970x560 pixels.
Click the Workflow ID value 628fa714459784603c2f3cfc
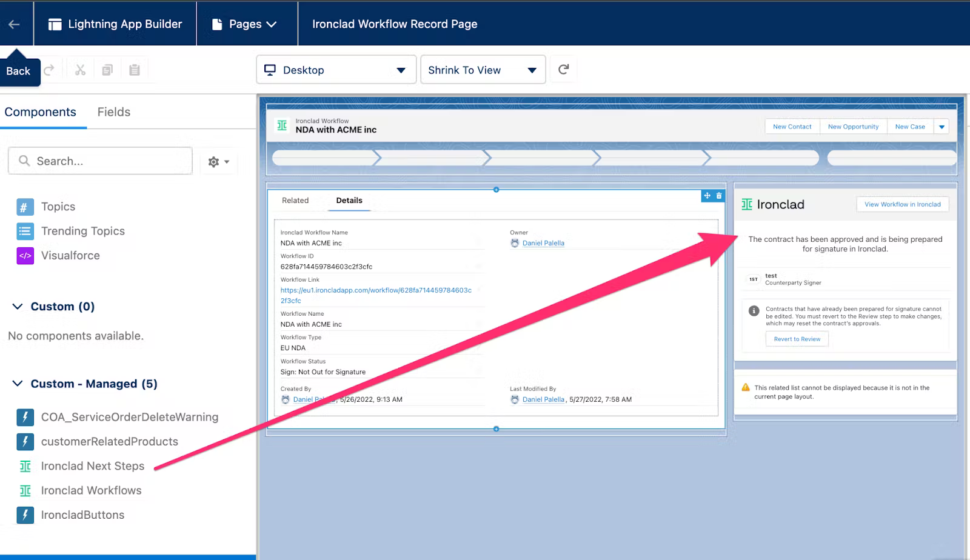point(326,267)
